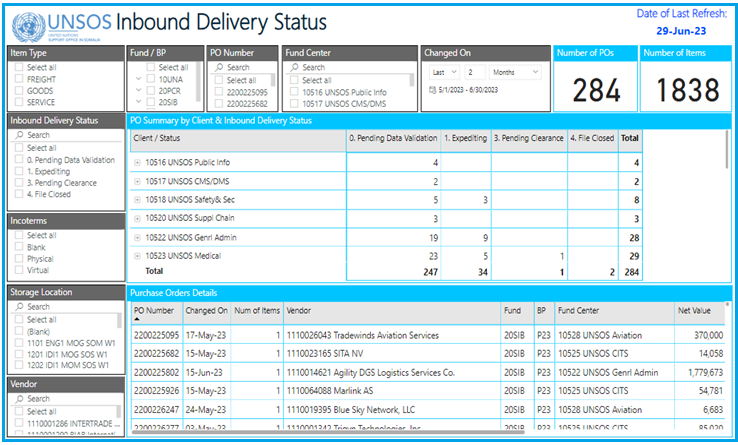738x445 pixels.
Task: Click the PO Number search field
Action: coord(244,67)
